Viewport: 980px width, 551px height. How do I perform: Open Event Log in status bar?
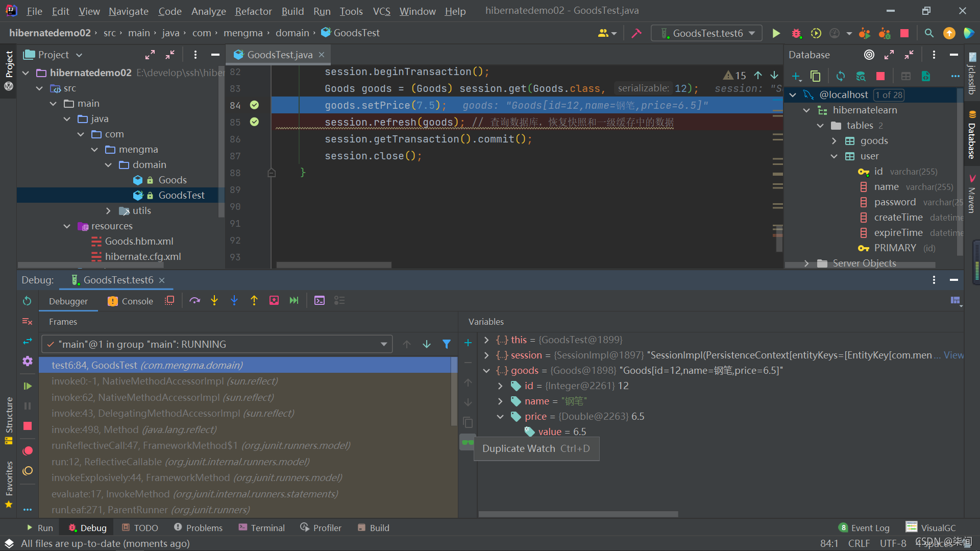pyautogui.click(x=864, y=528)
